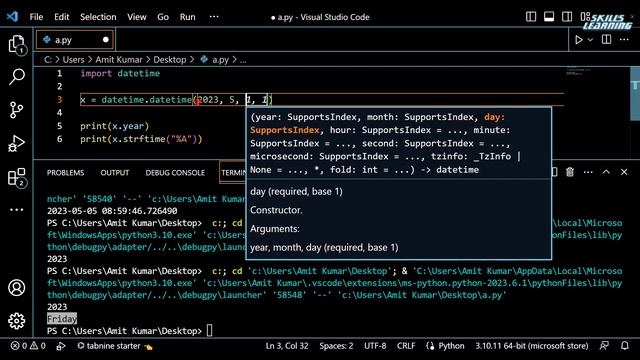Switch to the DEBUG CONSOLE tab
640x360 pixels.
click(x=175, y=173)
